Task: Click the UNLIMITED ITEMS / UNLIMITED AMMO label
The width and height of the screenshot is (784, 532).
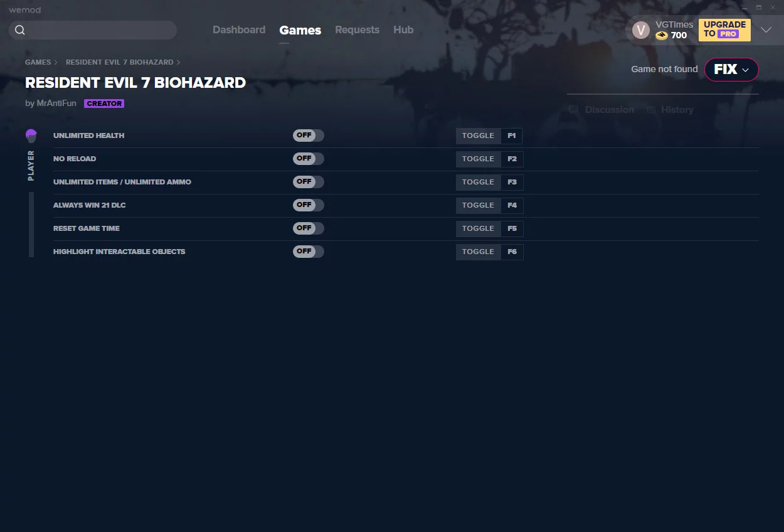Action: [x=122, y=182]
